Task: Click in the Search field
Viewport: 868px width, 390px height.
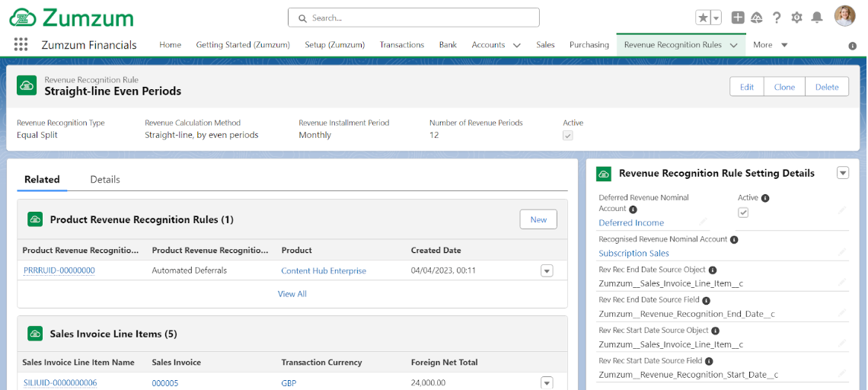Action: (x=413, y=18)
